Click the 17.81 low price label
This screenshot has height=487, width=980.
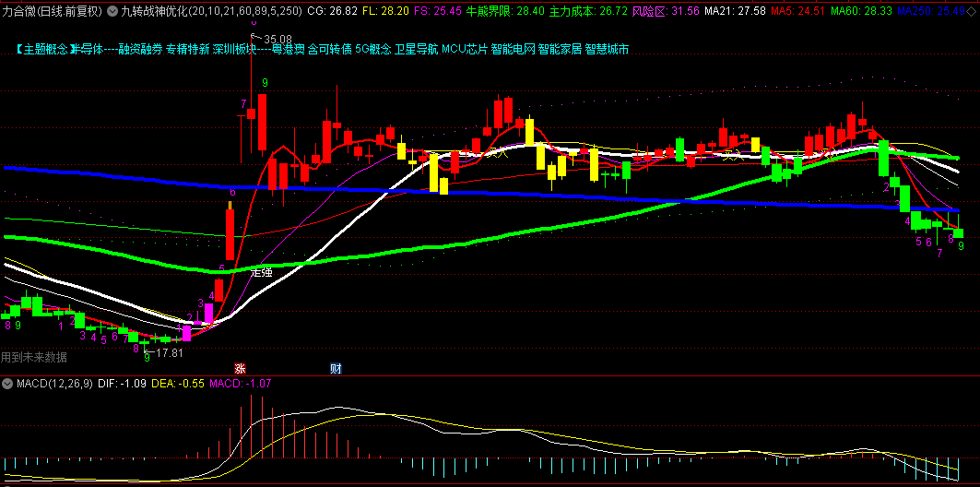click(169, 353)
